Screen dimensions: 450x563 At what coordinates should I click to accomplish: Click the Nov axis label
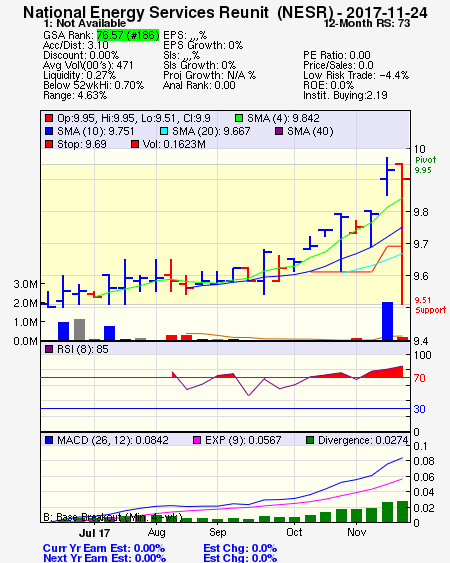pyautogui.click(x=356, y=532)
